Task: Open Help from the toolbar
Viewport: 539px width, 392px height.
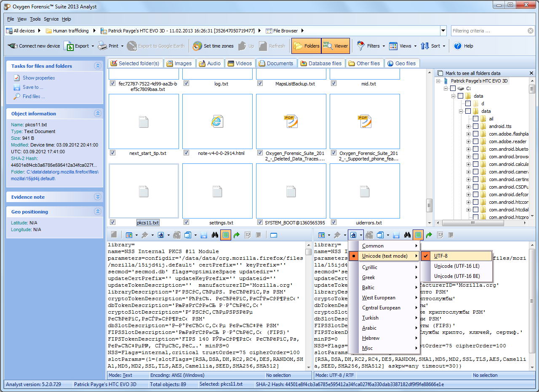Action: pyautogui.click(x=463, y=46)
